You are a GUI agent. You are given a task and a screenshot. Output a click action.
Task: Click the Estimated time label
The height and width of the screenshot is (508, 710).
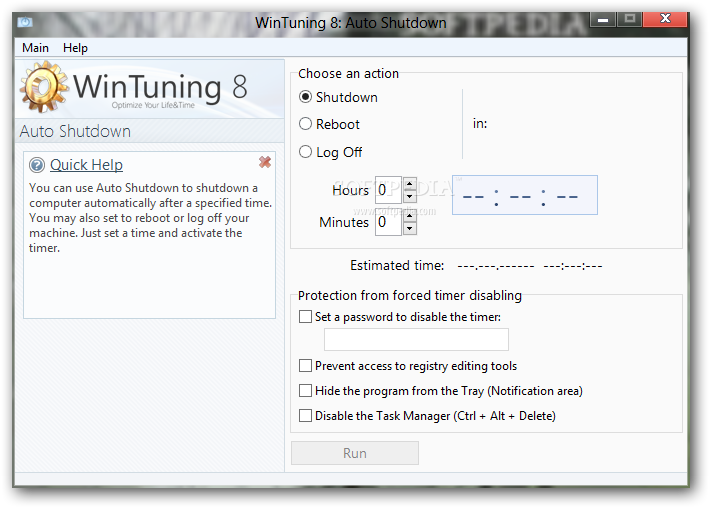point(397,265)
